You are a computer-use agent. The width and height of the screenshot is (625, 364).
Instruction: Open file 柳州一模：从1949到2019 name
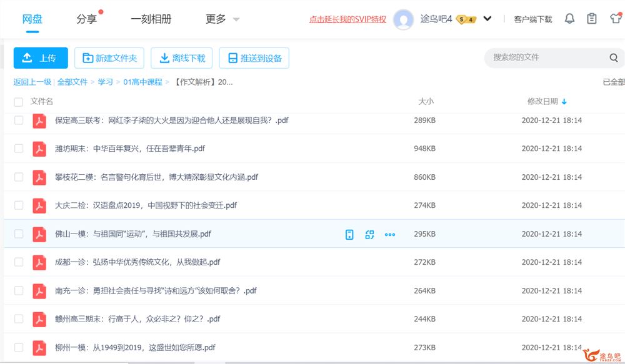tap(135, 348)
